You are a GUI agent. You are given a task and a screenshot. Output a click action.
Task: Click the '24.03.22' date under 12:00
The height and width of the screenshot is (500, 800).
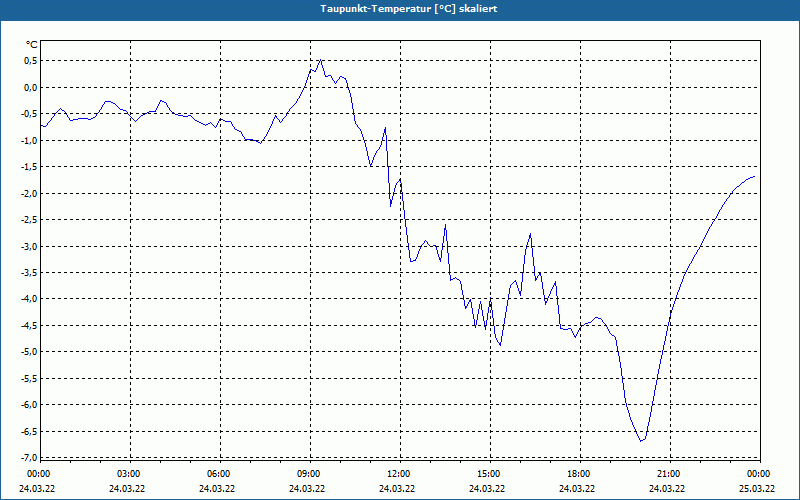click(397, 489)
